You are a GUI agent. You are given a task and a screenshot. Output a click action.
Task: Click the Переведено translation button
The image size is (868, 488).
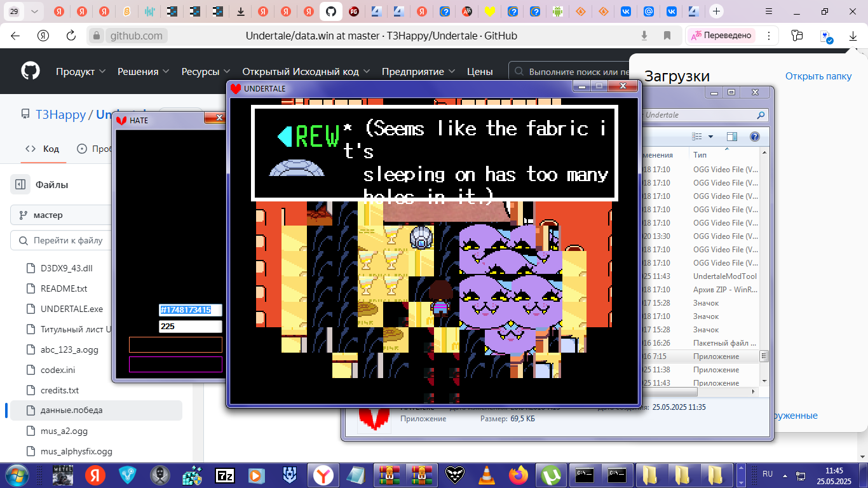coord(722,36)
